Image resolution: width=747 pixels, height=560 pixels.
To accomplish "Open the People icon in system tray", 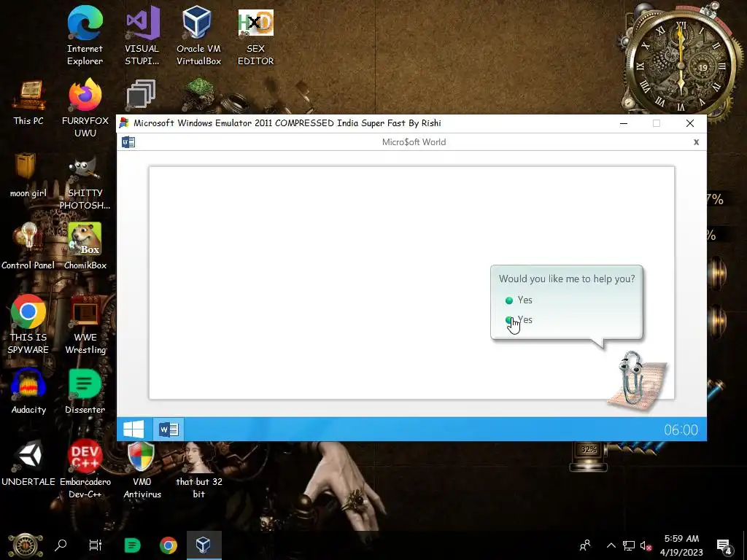I will 585,545.
